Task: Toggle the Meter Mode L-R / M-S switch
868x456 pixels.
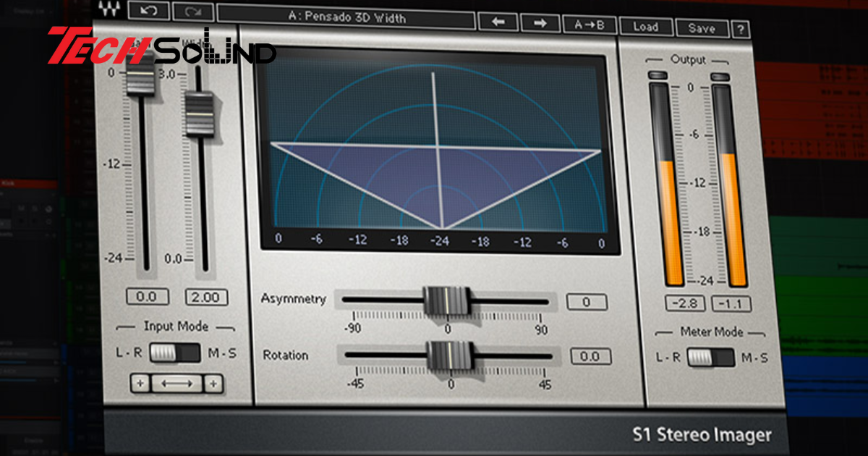Action: [x=710, y=357]
